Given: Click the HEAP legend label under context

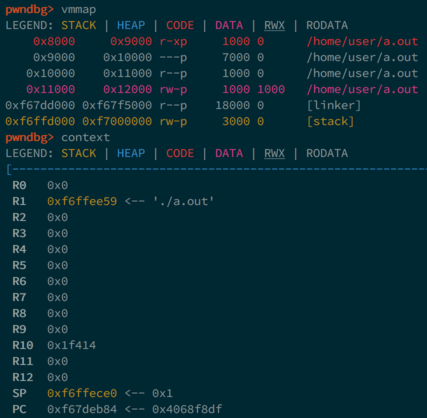Looking at the screenshot, I should pos(131,153).
